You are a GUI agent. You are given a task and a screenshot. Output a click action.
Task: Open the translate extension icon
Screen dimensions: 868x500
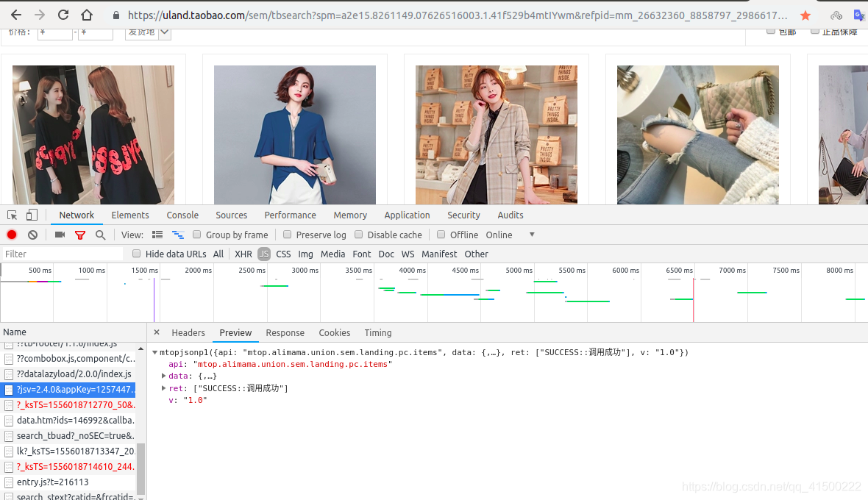(858, 15)
